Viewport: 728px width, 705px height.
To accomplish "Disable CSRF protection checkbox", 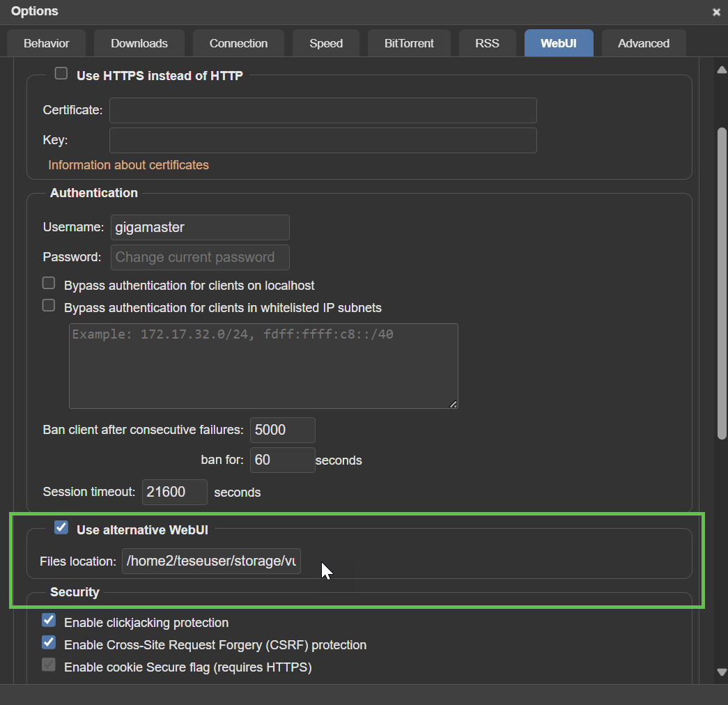I will pyautogui.click(x=49, y=642).
